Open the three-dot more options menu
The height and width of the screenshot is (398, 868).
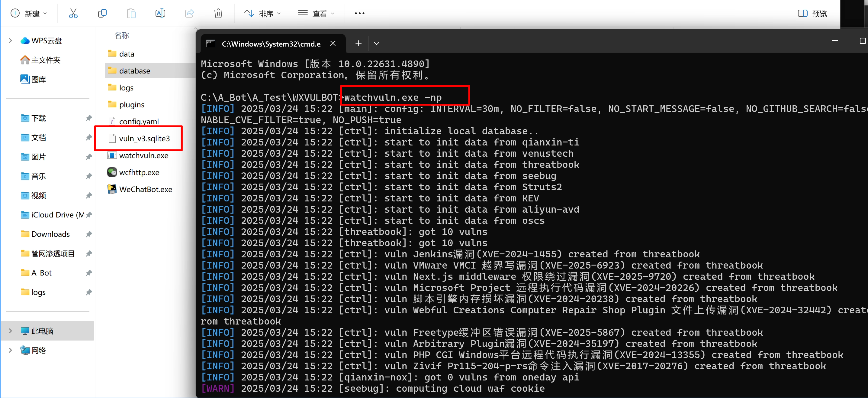[x=359, y=14]
